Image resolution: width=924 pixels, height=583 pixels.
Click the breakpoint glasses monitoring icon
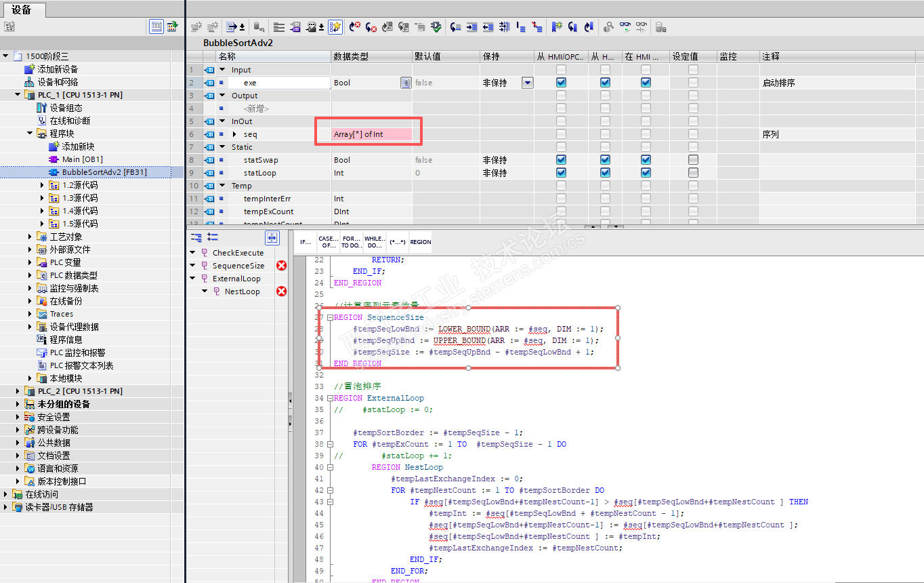642,27
